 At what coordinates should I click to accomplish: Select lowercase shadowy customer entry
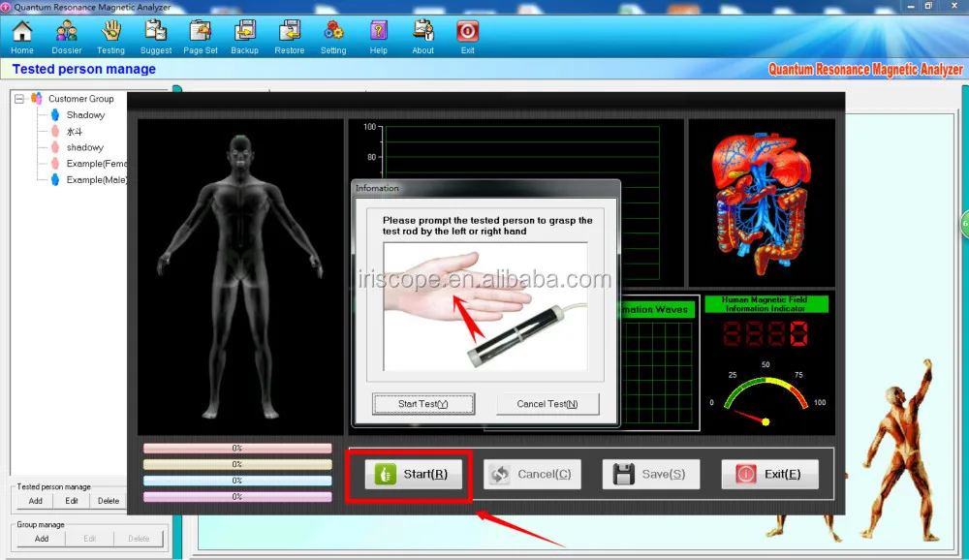tap(84, 147)
